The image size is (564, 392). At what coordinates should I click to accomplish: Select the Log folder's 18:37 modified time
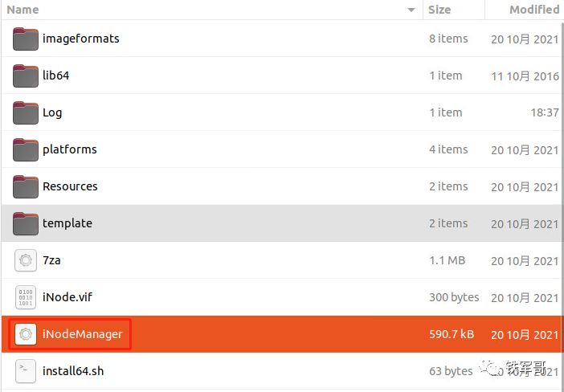(x=545, y=112)
